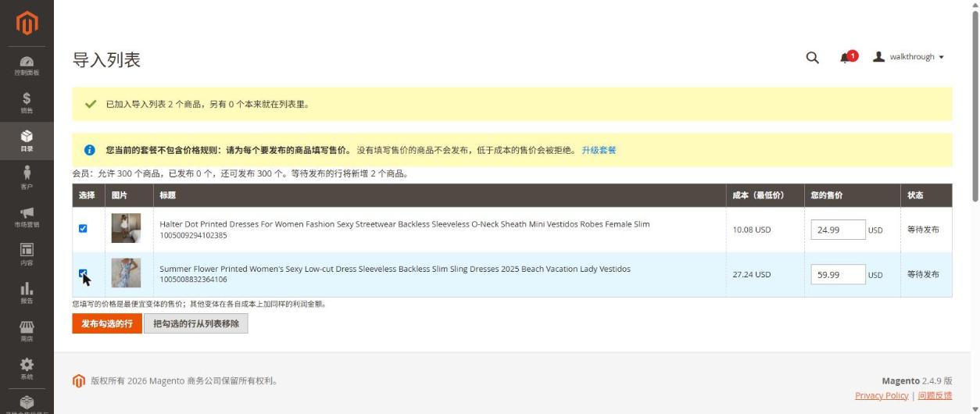This screenshot has width=980, height=414.
Task: Open the 内容 content menu
Action: coord(27,255)
